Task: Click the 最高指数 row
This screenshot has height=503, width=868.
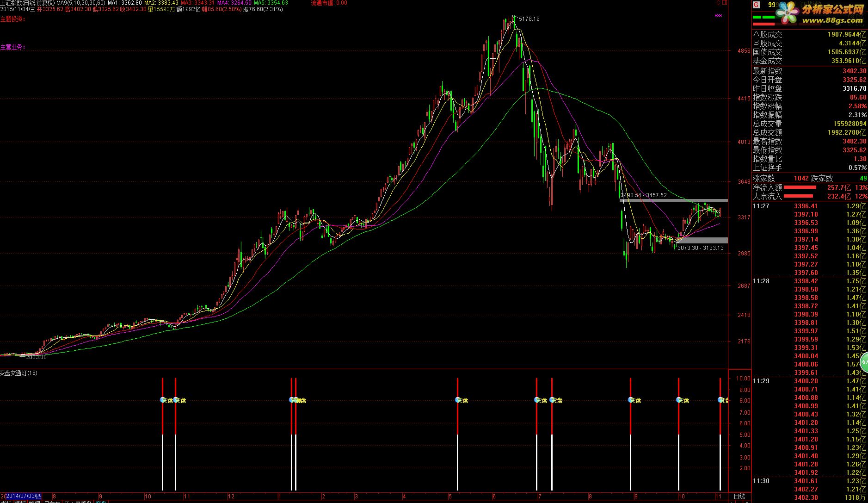Action: (x=810, y=141)
